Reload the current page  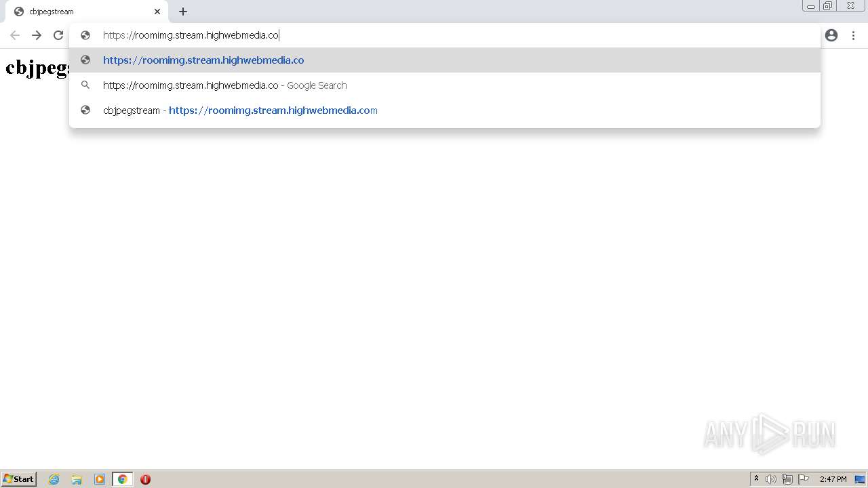(x=58, y=35)
